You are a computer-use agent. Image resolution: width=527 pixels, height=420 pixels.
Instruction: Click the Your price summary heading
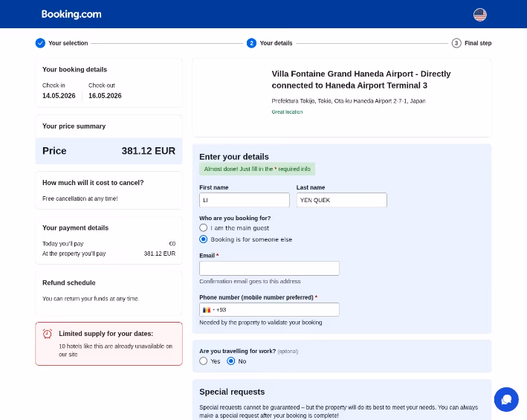74,126
